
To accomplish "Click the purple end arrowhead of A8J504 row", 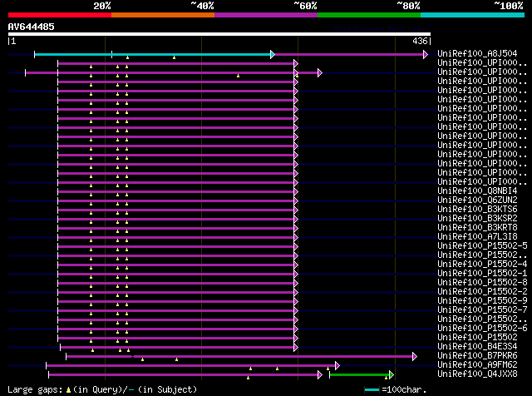I will (x=426, y=54).
